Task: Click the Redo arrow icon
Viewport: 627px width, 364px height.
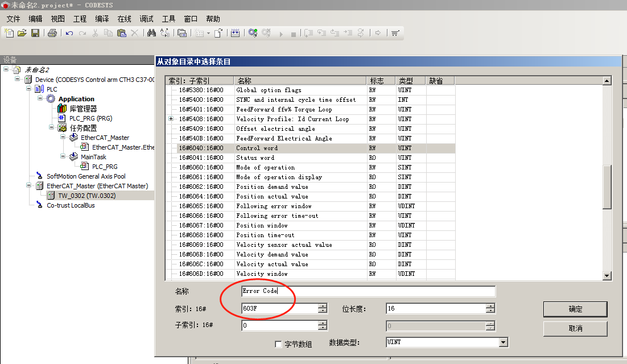Action: (x=82, y=33)
